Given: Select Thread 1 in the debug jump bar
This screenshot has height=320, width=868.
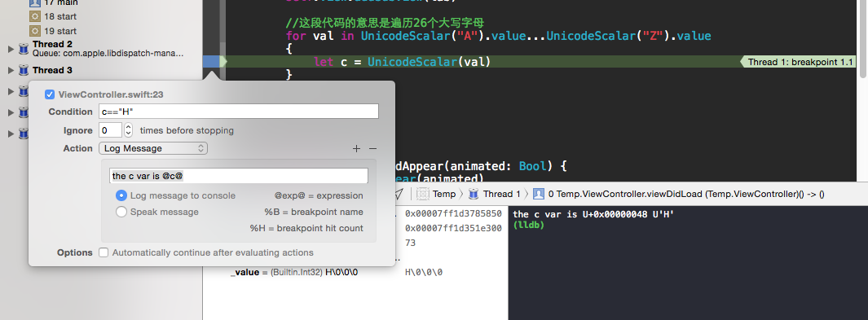Looking at the screenshot, I should click(495, 194).
